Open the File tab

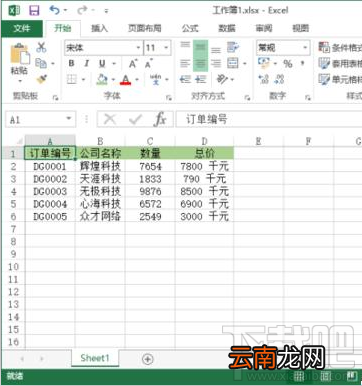click(x=22, y=29)
